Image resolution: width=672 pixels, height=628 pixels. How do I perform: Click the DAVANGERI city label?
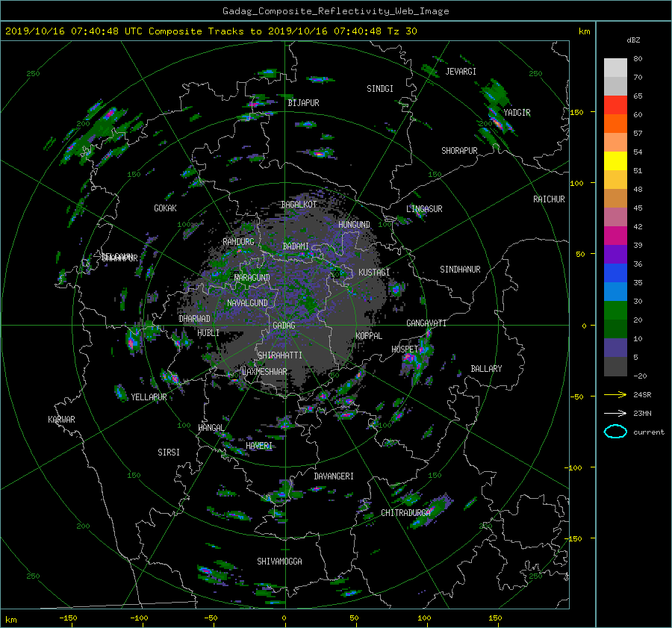(x=334, y=476)
